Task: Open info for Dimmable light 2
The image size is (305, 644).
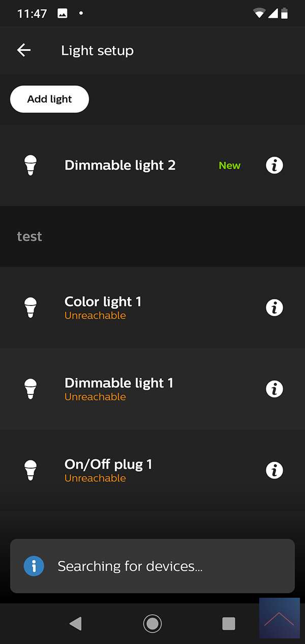Action: coord(274,165)
